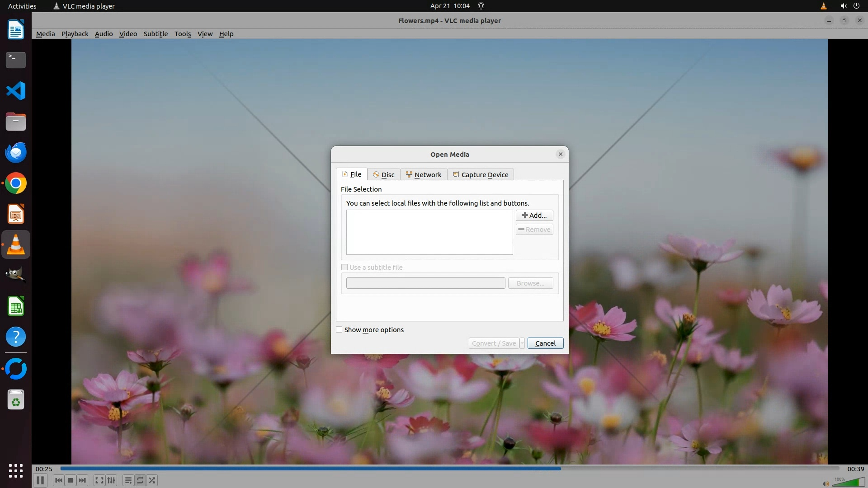Toggle fullscreen video mode
Image resolution: width=868 pixels, height=488 pixels.
[x=99, y=480]
